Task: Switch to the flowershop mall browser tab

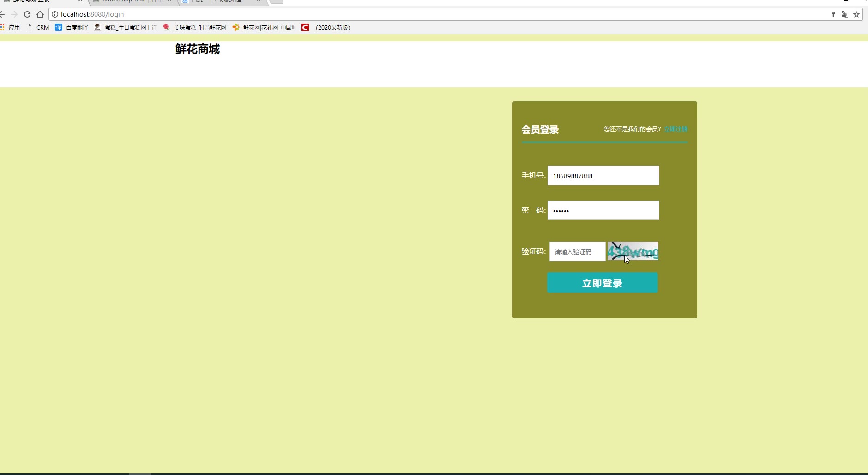Action: [132, 1]
